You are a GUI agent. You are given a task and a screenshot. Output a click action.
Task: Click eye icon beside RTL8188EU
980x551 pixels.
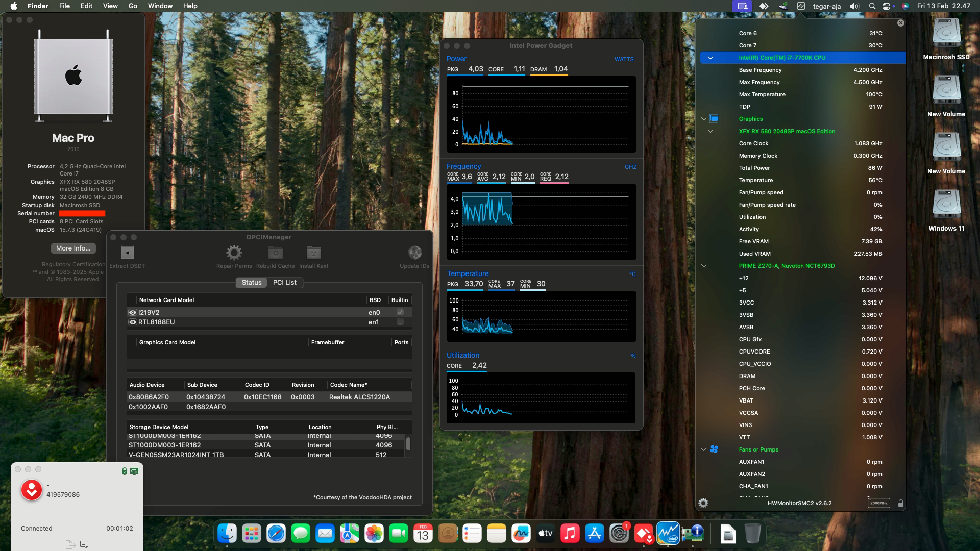coord(133,322)
